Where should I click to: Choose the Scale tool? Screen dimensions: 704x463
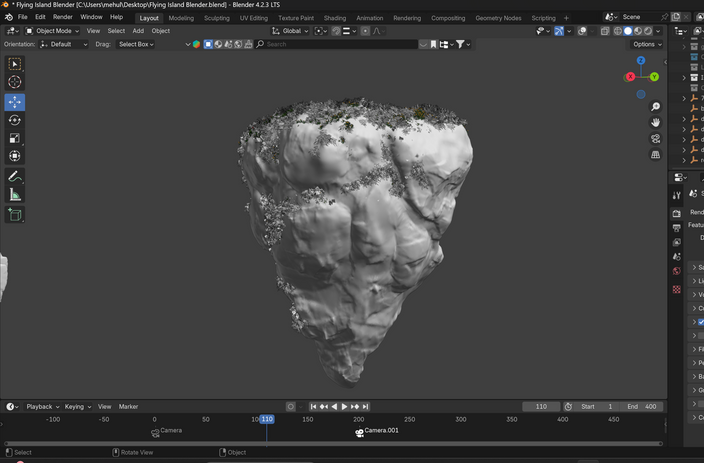point(15,138)
